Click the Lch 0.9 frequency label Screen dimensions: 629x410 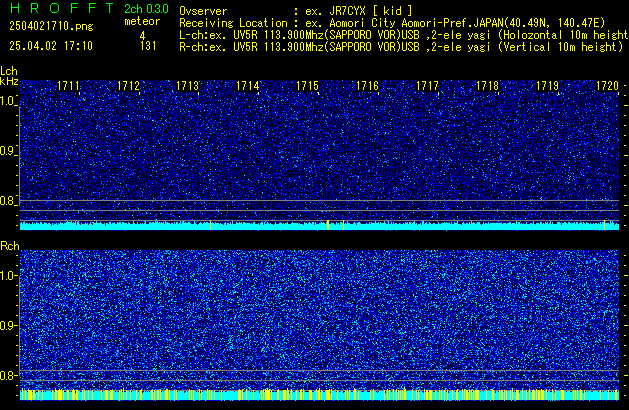click(8, 151)
